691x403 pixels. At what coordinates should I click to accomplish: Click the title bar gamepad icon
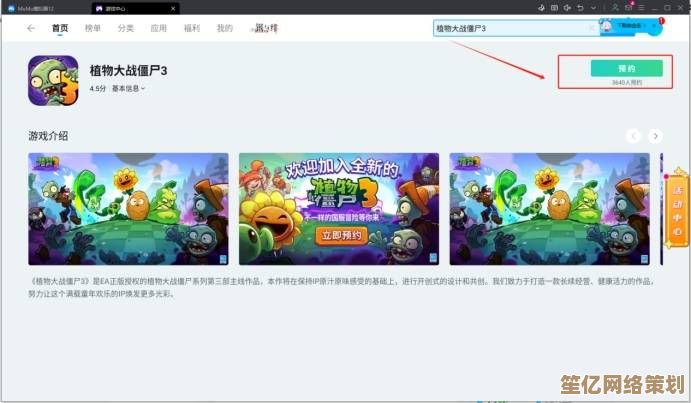pos(541,8)
